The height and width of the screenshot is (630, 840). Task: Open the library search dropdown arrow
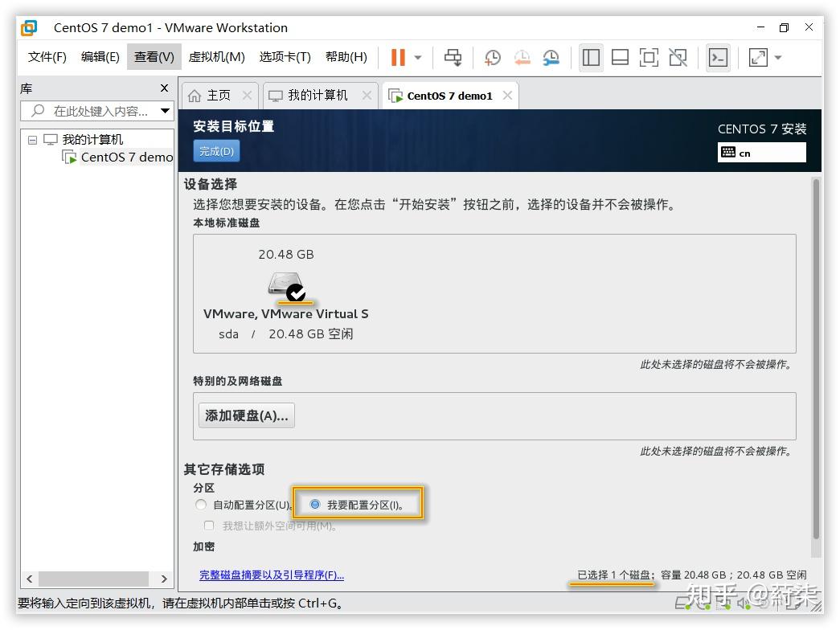click(x=165, y=111)
